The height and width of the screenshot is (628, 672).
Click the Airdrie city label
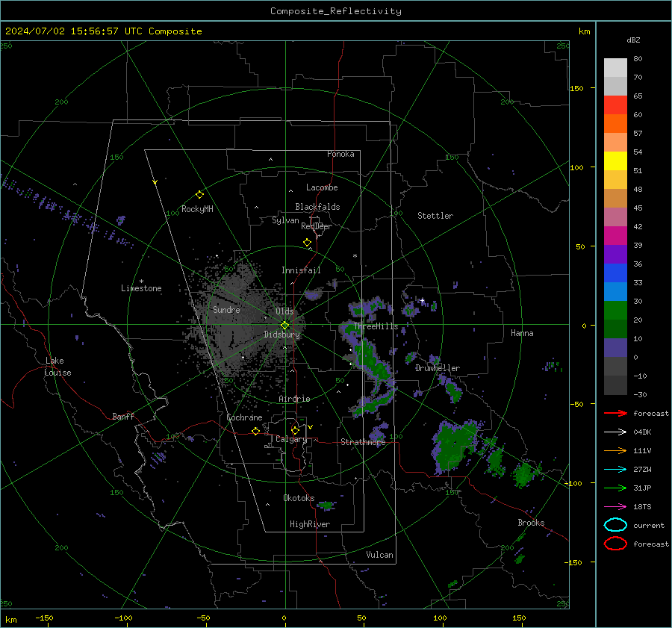(294, 399)
